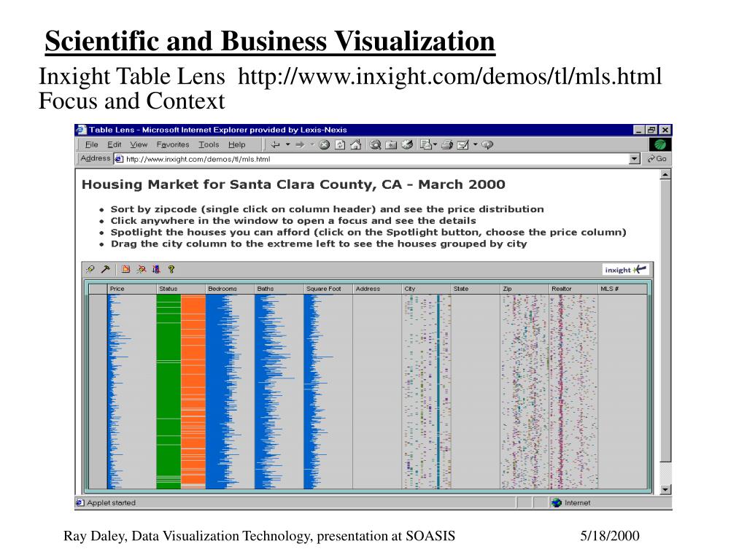This screenshot has width=747, height=560.
Task: Click the Mail toolbar icon
Action: click(x=426, y=145)
